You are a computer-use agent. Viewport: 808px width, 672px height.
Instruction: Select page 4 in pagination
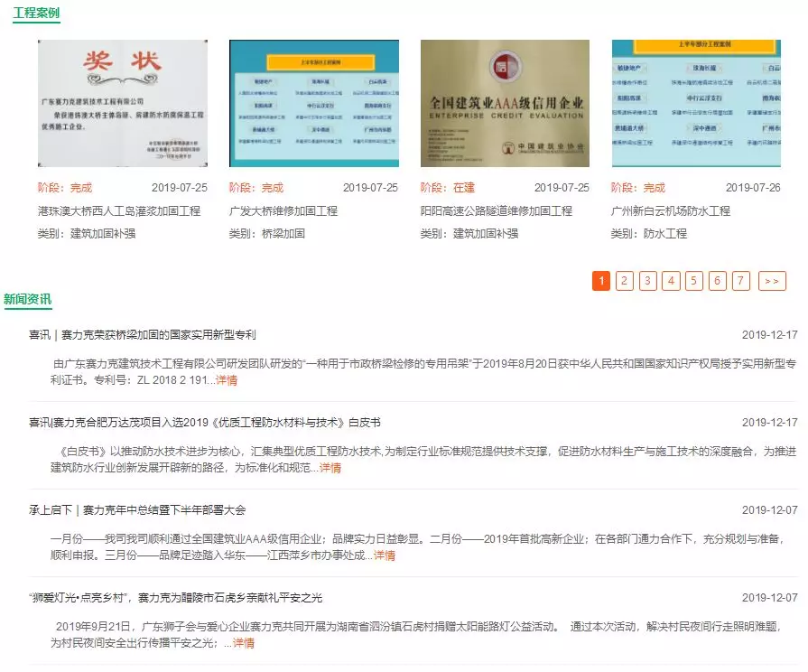(671, 281)
